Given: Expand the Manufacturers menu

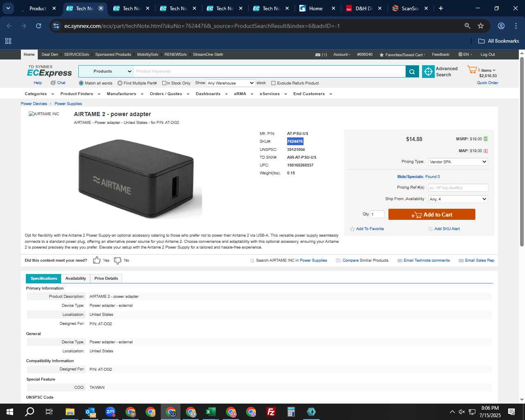Looking at the screenshot, I should 125,94.
